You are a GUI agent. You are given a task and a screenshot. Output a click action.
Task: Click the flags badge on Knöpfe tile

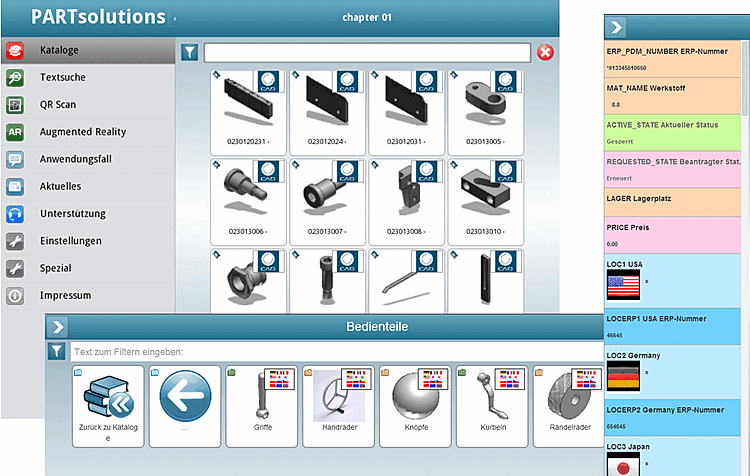[433, 379]
